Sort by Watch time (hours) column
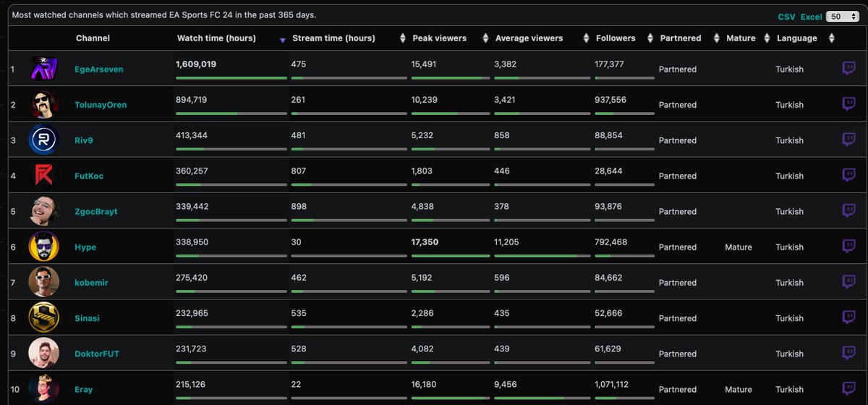Image resolution: width=868 pixels, height=405 pixels. (230, 38)
